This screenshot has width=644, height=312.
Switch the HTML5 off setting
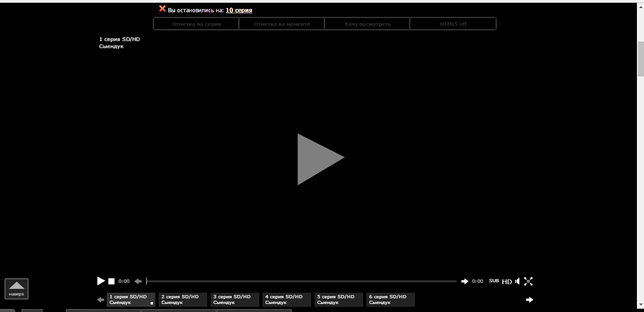452,23
